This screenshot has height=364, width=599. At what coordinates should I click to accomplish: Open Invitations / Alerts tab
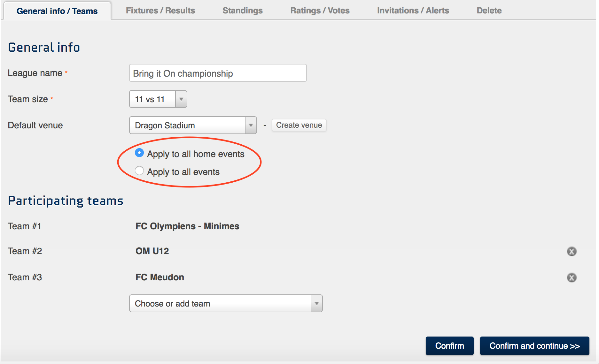pyautogui.click(x=413, y=11)
